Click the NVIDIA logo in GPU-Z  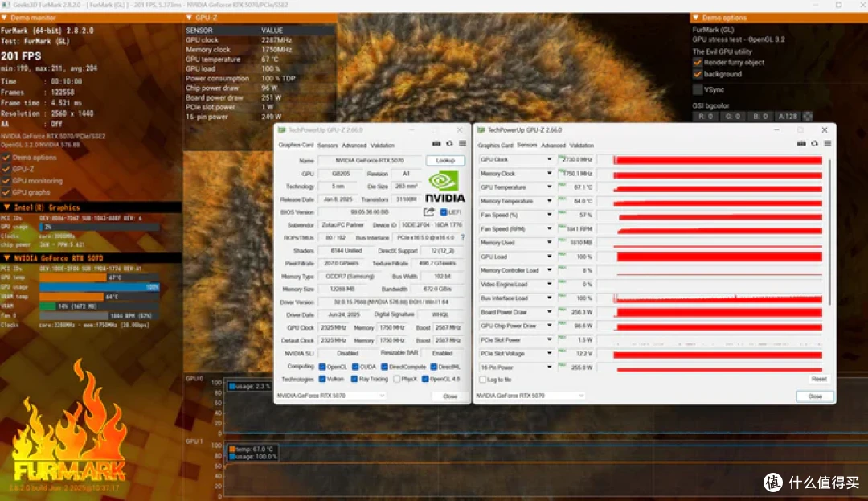pos(444,187)
